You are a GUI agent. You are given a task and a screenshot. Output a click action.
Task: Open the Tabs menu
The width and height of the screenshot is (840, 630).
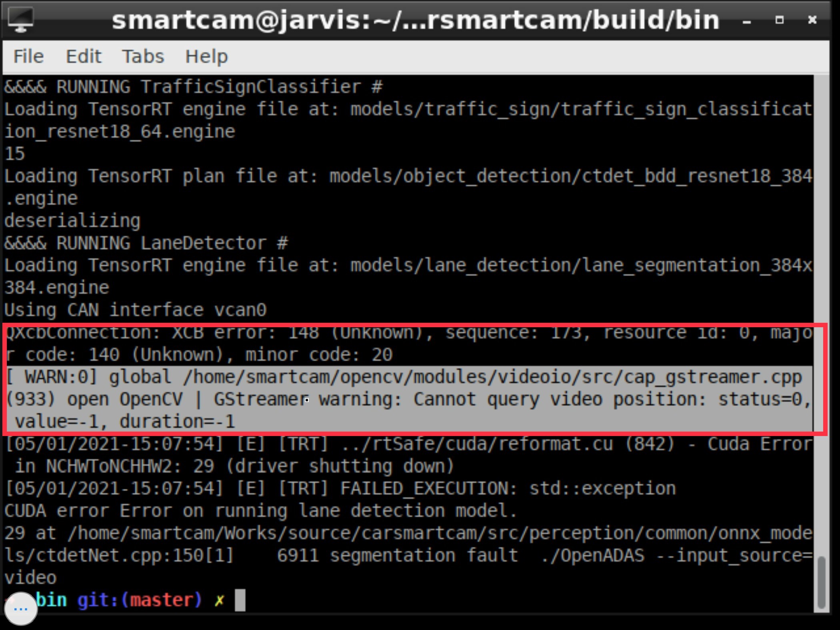(143, 56)
